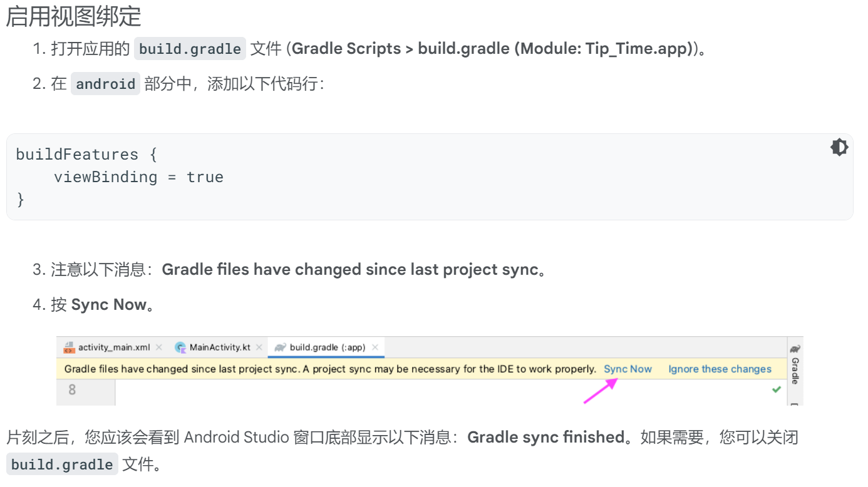Close the activity_main.xml tab
The height and width of the screenshot is (487, 868).
tap(159, 347)
